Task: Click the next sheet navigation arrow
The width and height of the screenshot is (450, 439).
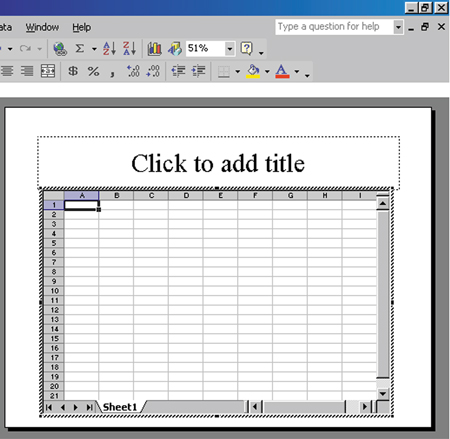Action: point(76,407)
